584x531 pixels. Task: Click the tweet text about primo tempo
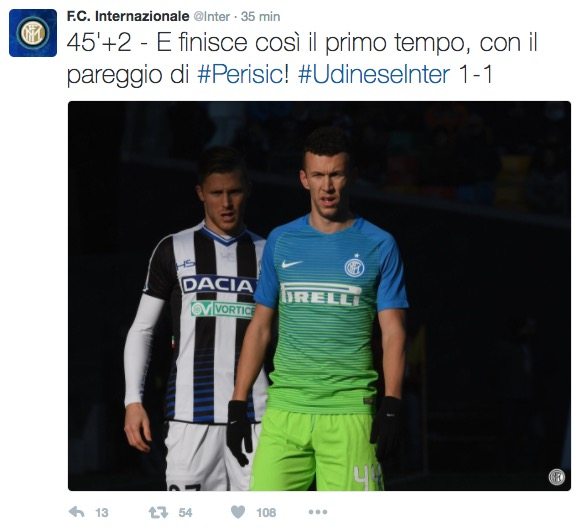click(302, 58)
